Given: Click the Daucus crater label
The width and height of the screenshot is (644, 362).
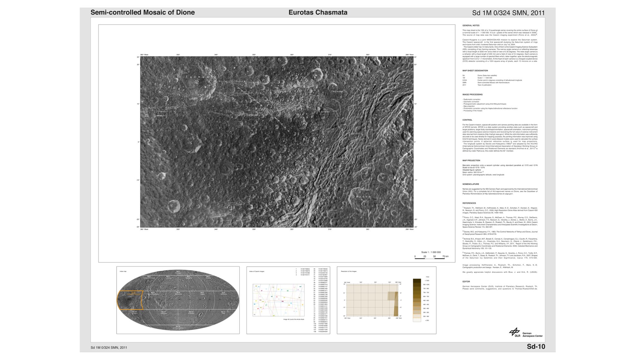Looking at the screenshot, I should (361, 196).
